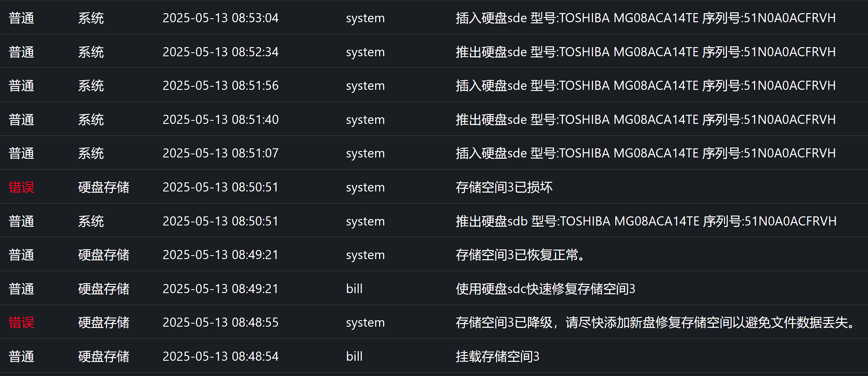Click message 挂载存储空间3
The width and height of the screenshot is (868, 376).
click(x=497, y=356)
